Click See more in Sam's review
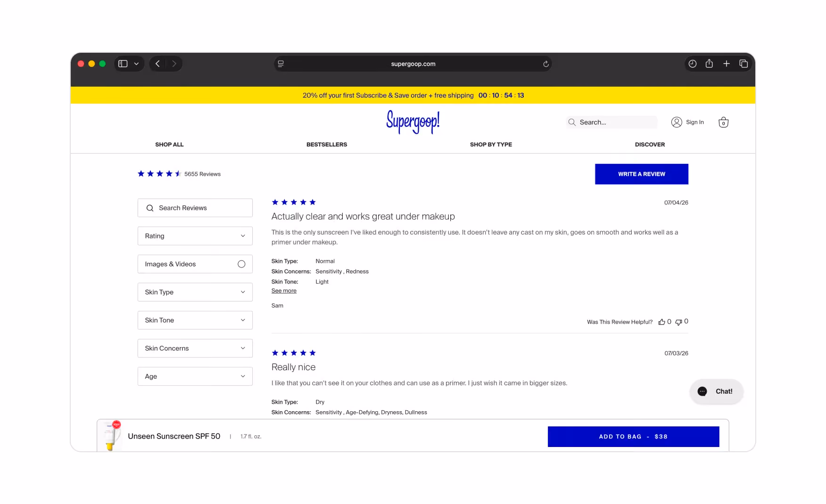Screen dimensions: 826x504 click(x=284, y=291)
